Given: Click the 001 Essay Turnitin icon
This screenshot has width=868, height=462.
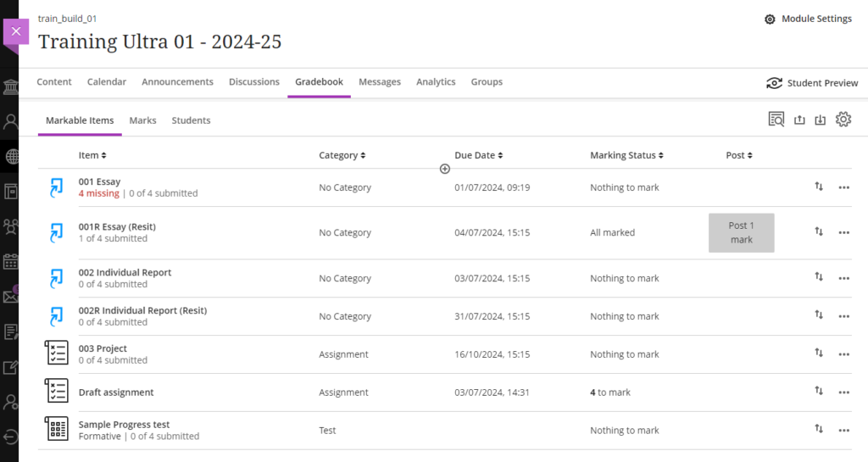Looking at the screenshot, I should [57, 187].
